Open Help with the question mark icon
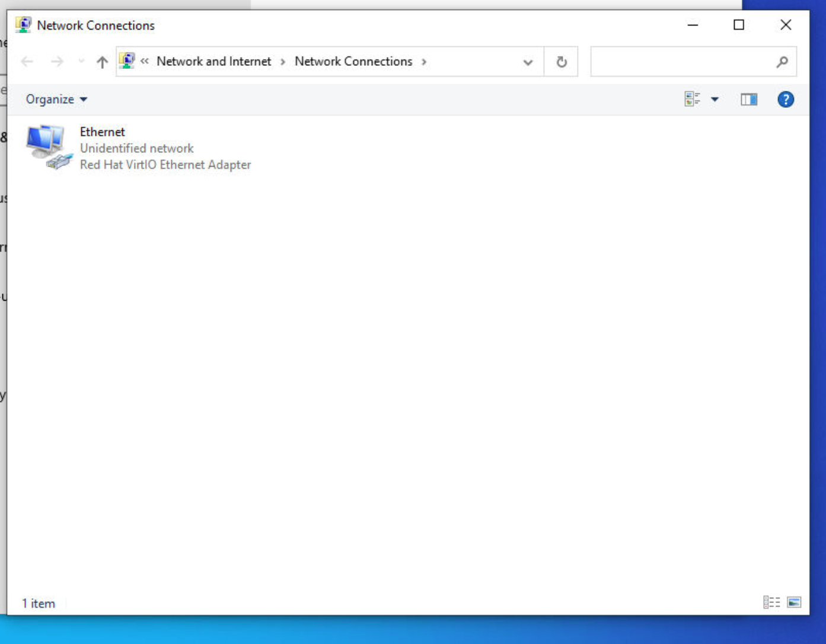 (786, 99)
